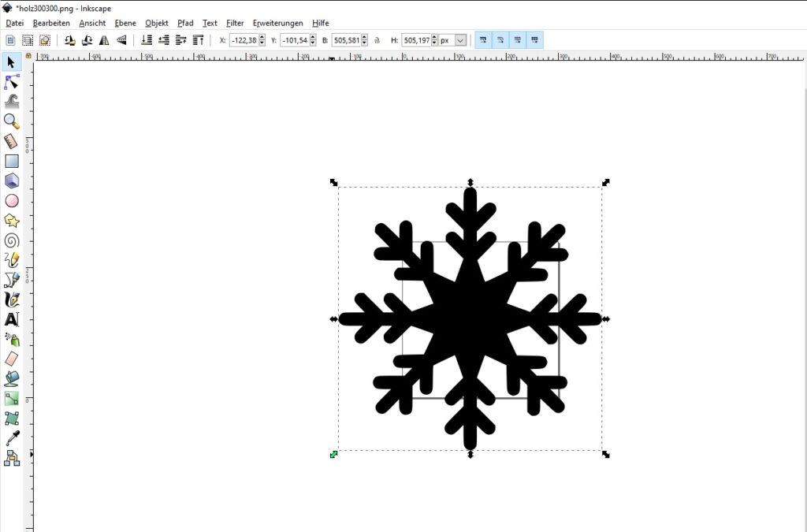807x532 pixels.
Task: Select the Zoom magnifier tool
Action: tap(11, 121)
